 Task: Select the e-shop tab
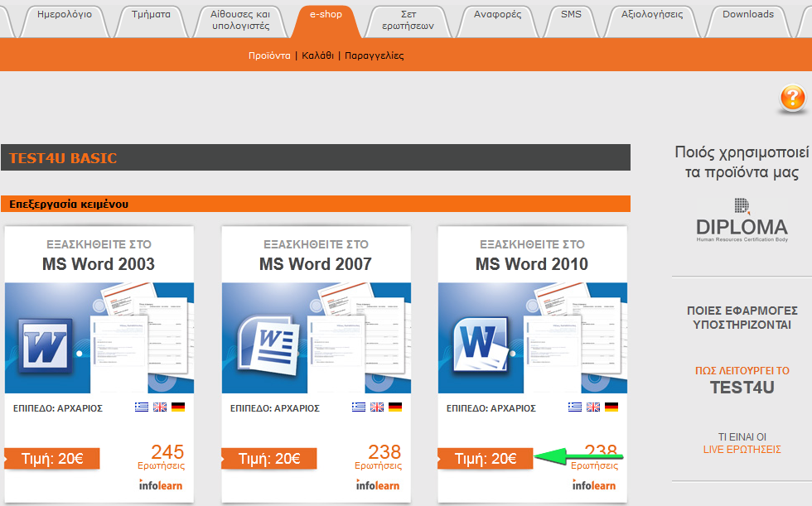click(x=326, y=21)
